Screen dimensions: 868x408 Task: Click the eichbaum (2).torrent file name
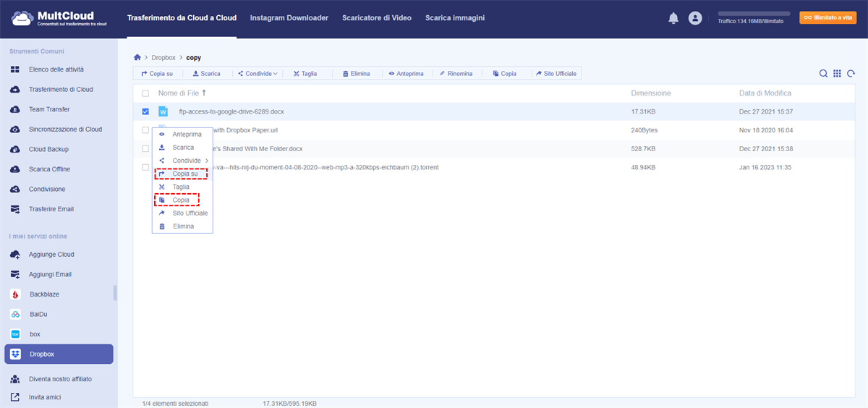tap(326, 167)
